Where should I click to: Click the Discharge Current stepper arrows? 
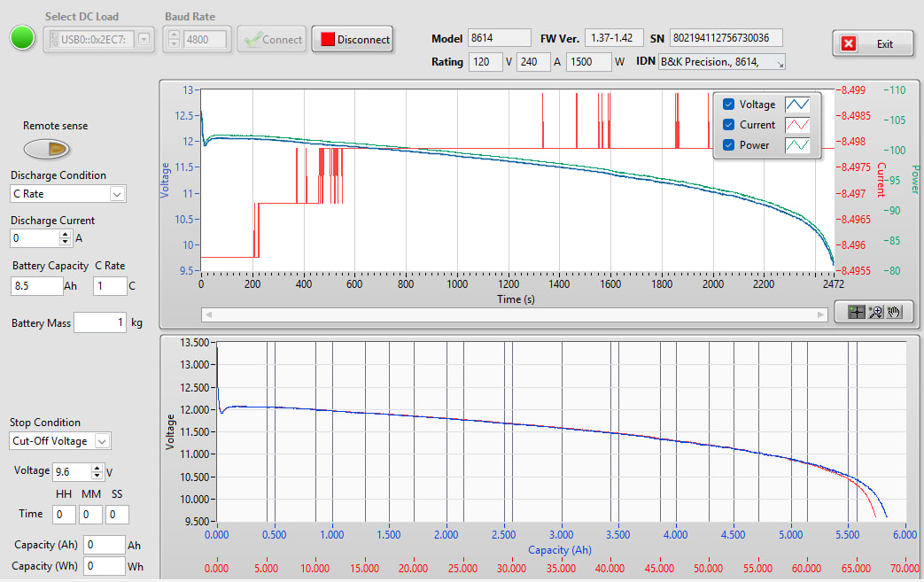click(x=65, y=238)
